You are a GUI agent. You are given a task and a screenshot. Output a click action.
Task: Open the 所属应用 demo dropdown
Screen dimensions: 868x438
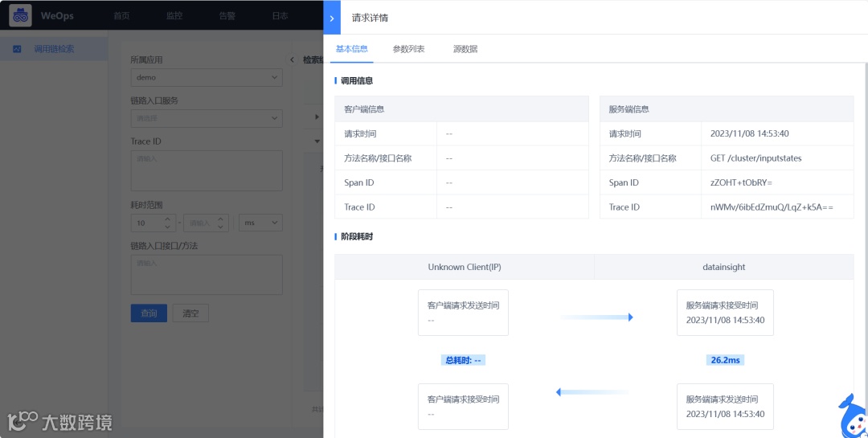coord(207,77)
